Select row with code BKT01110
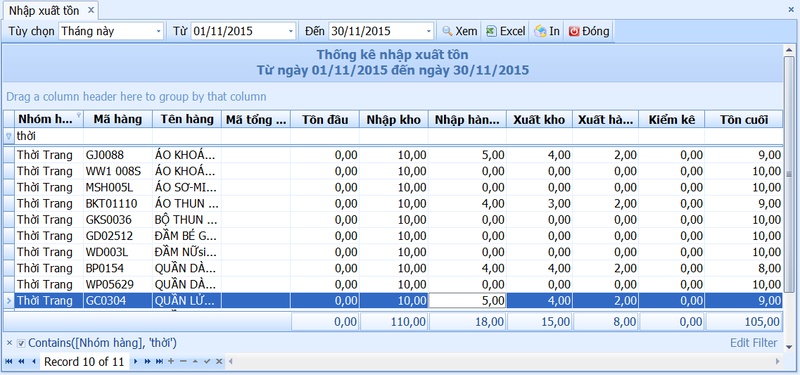The width and height of the screenshot is (800, 375). 393,204
